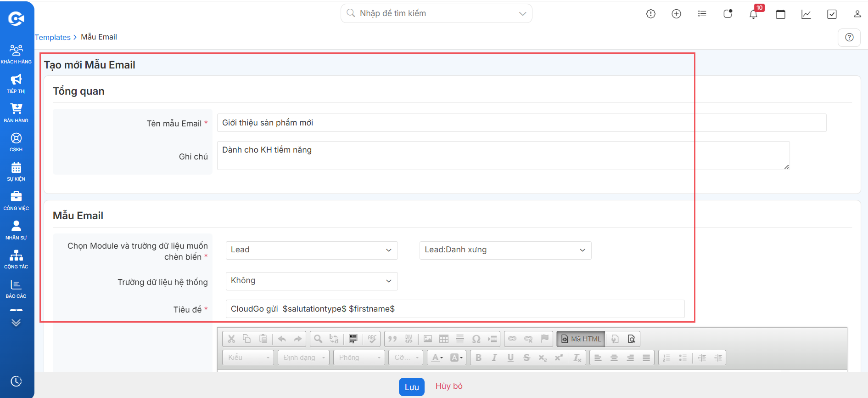Open the CSKH customer care module

pos(16,142)
